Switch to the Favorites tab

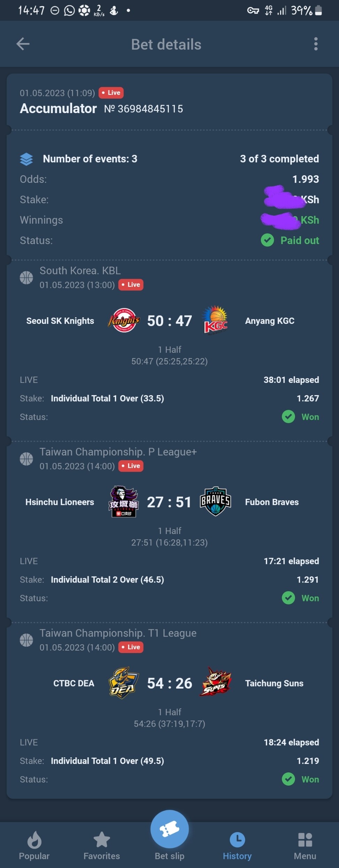tap(101, 846)
